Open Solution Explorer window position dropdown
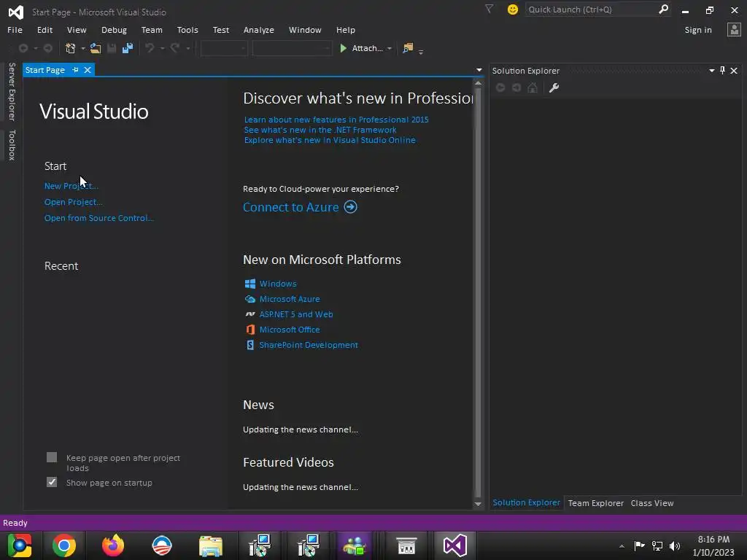Image resolution: width=747 pixels, height=560 pixels. point(712,71)
